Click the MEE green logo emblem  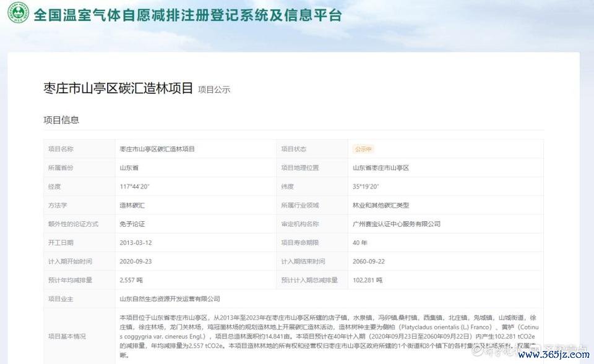[18, 12]
